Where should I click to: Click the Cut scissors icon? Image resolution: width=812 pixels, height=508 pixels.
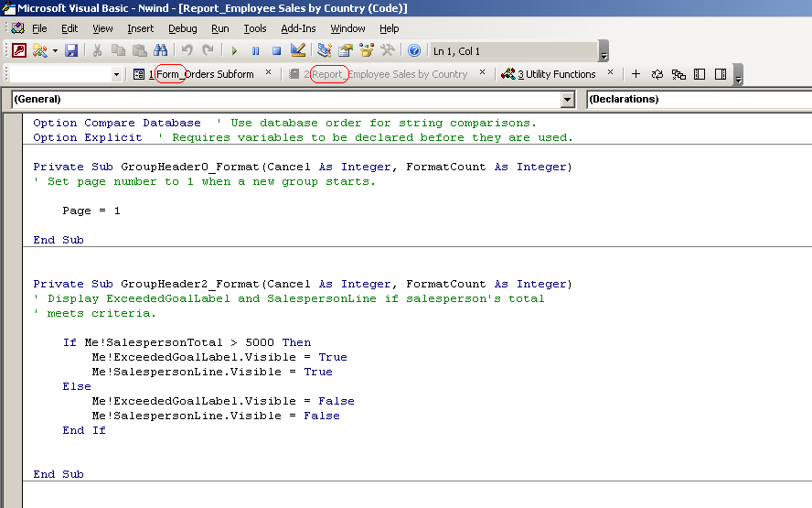[97, 50]
